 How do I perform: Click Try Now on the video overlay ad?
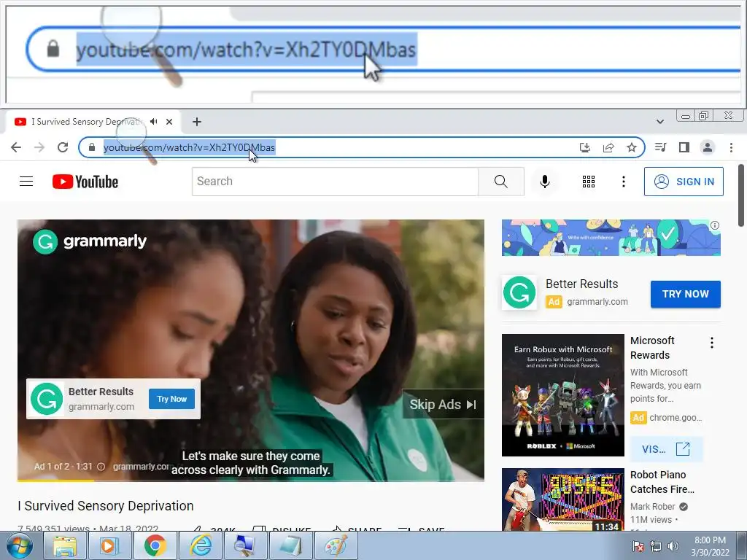point(172,399)
